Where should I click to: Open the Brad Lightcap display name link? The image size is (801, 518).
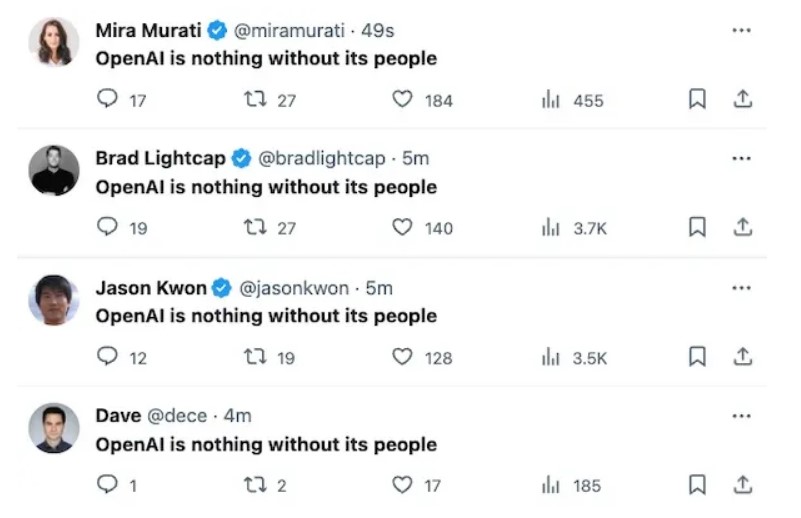coord(160,159)
